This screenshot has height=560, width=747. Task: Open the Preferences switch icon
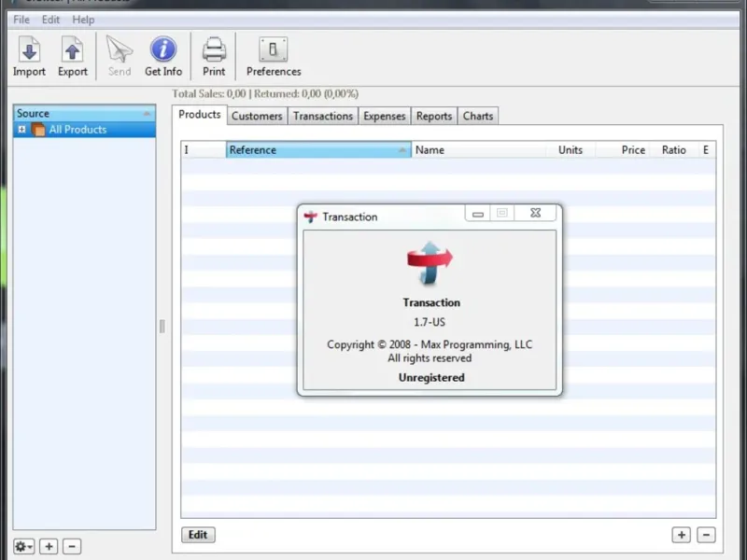tap(274, 49)
